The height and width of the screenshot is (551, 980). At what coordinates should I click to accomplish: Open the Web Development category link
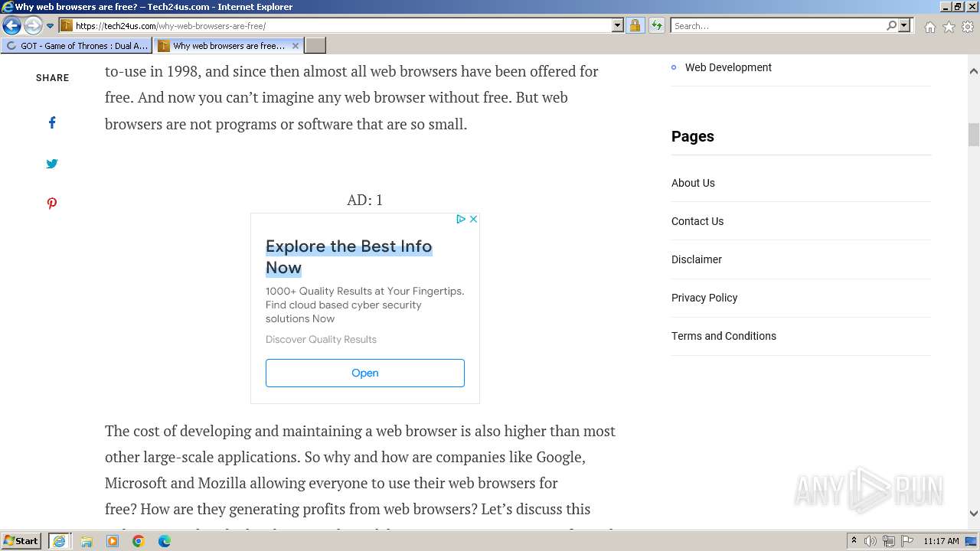point(728,67)
